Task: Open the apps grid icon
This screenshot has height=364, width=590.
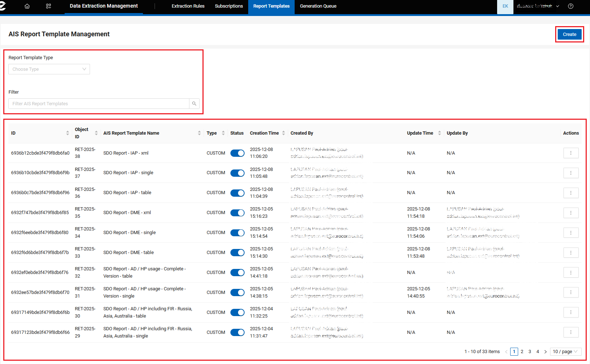Action: point(49,6)
